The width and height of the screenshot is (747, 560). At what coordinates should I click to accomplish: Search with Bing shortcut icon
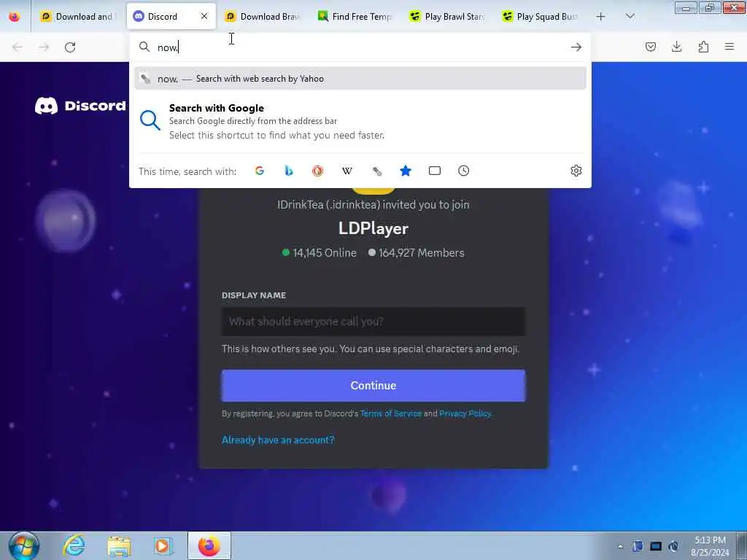coord(289,171)
